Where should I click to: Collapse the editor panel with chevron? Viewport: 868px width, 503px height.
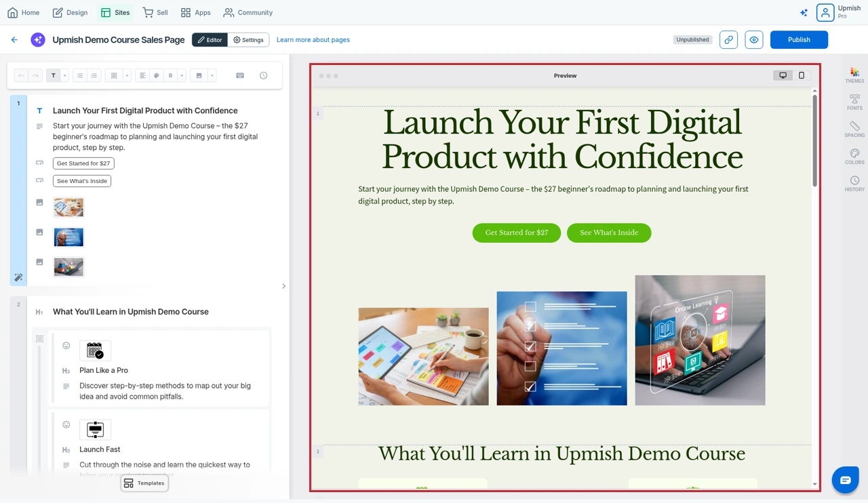(x=283, y=286)
